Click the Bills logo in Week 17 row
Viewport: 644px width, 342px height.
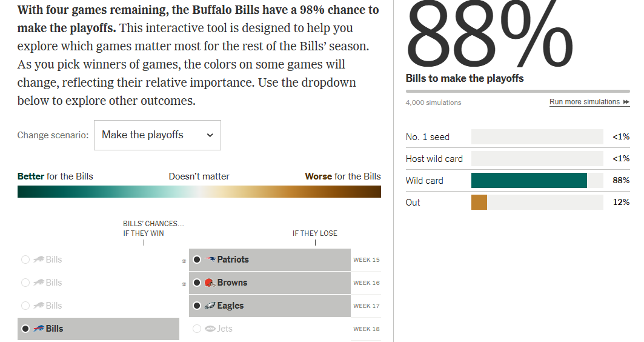(38, 306)
